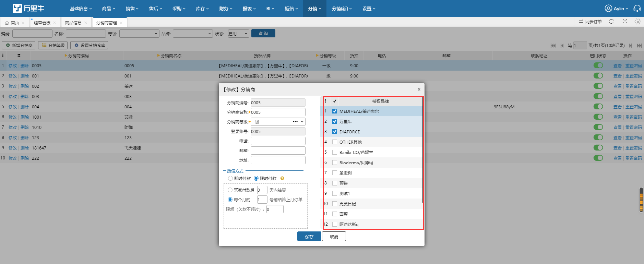Go to the last page arrow icon
Image resolution: width=644 pixels, height=264 pixels.
pos(639,45)
